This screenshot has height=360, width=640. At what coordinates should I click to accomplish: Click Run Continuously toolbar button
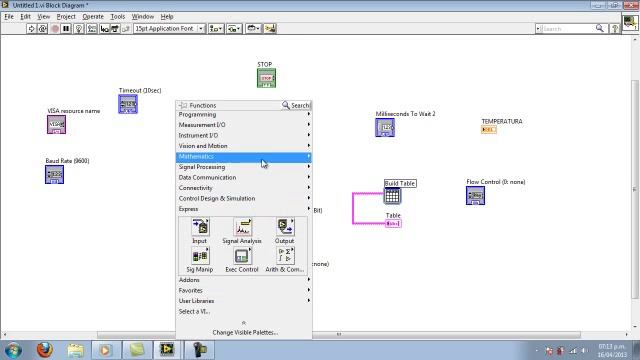(42, 29)
